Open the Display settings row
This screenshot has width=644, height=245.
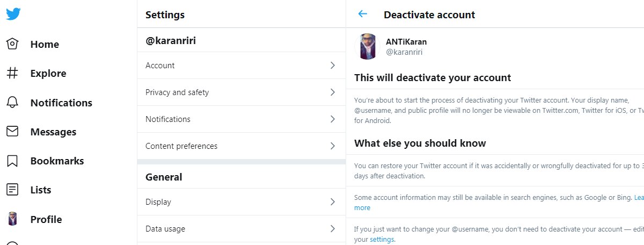(241, 202)
